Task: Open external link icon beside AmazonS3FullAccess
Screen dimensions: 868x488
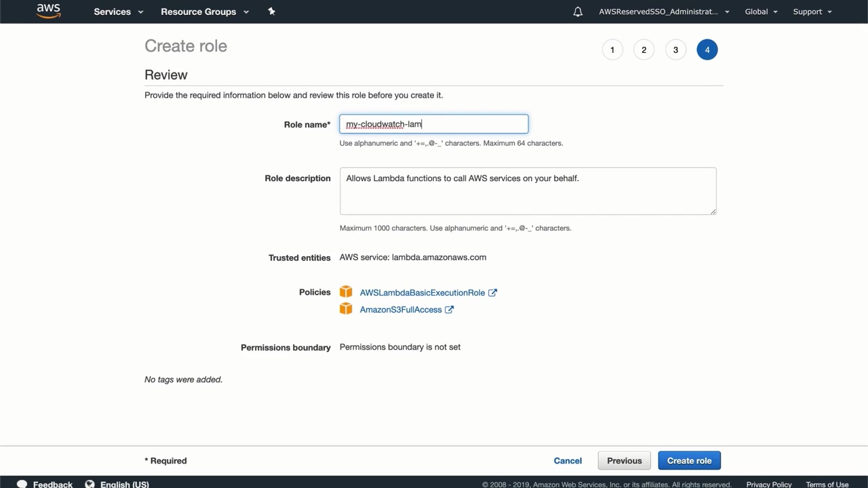Action: tap(449, 310)
